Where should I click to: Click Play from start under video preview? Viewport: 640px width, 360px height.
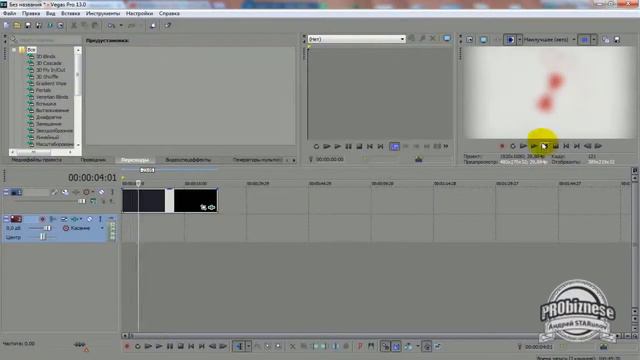(523, 146)
